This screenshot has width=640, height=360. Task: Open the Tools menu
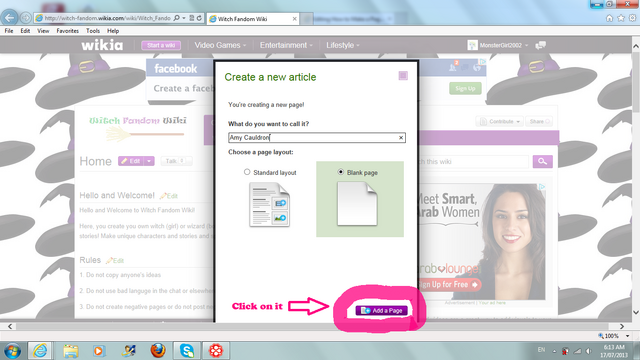coord(93,31)
